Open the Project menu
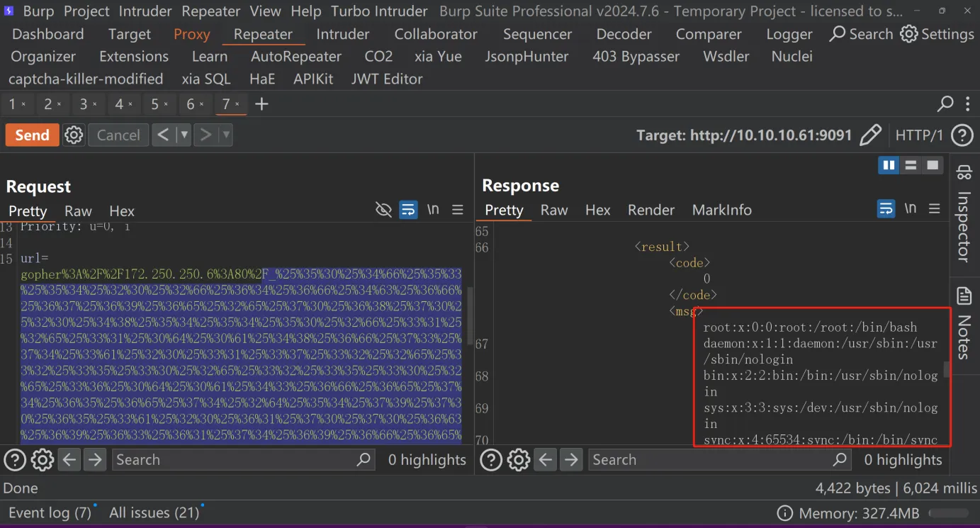The width and height of the screenshot is (980, 528). (x=86, y=11)
